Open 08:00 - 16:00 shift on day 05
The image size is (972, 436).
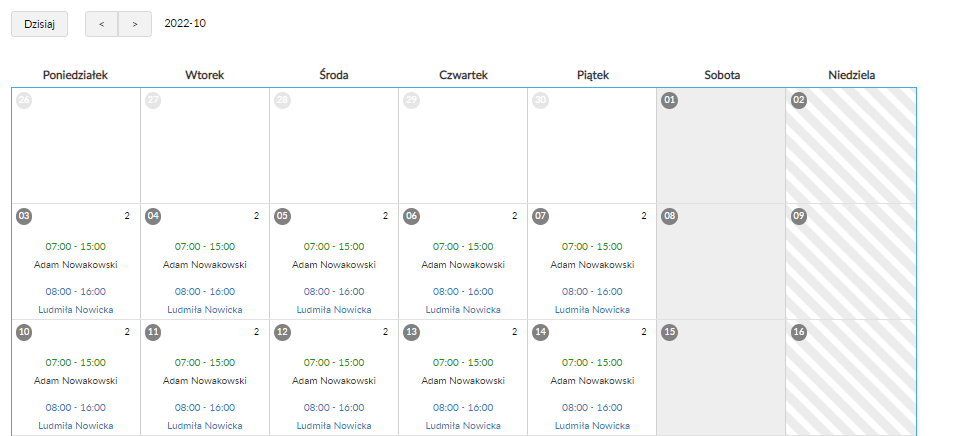[x=334, y=292]
